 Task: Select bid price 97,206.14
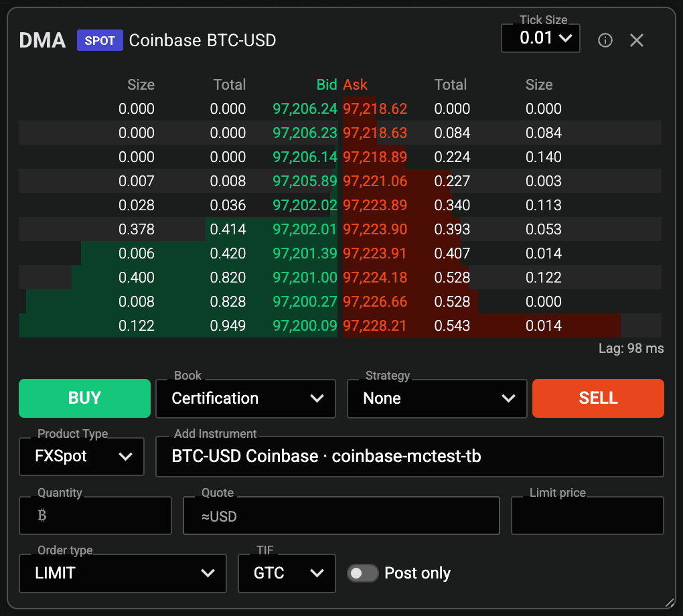click(x=305, y=157)
